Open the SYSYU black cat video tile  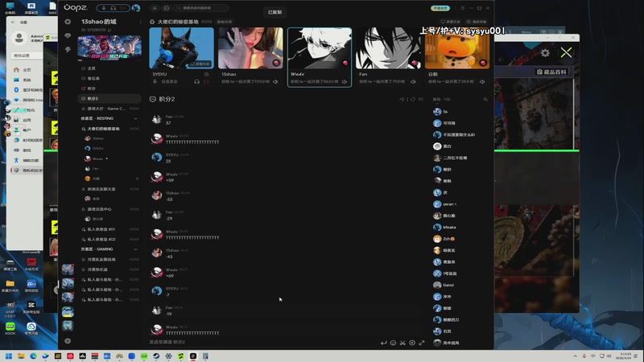(182, 48)
